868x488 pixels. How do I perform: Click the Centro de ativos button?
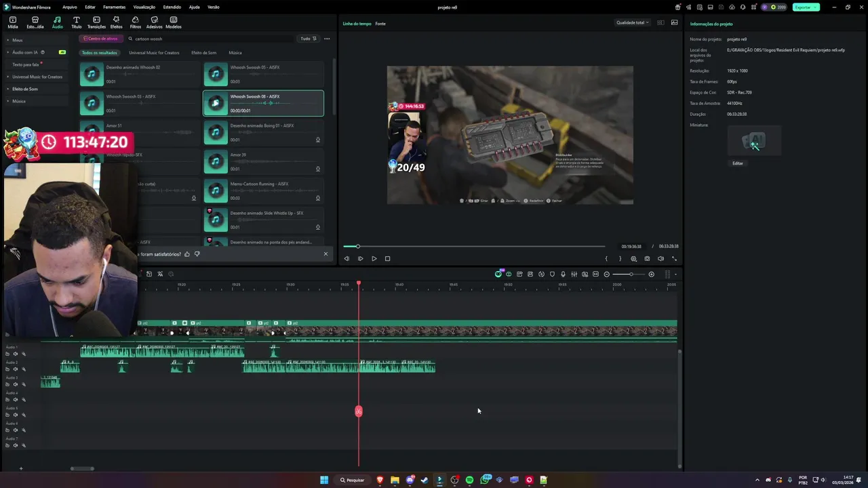(x=101, y=39)
